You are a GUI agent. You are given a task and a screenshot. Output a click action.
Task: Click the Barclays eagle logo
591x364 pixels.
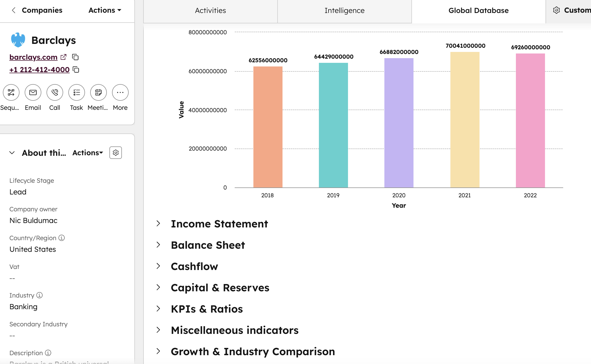point(18,40)
